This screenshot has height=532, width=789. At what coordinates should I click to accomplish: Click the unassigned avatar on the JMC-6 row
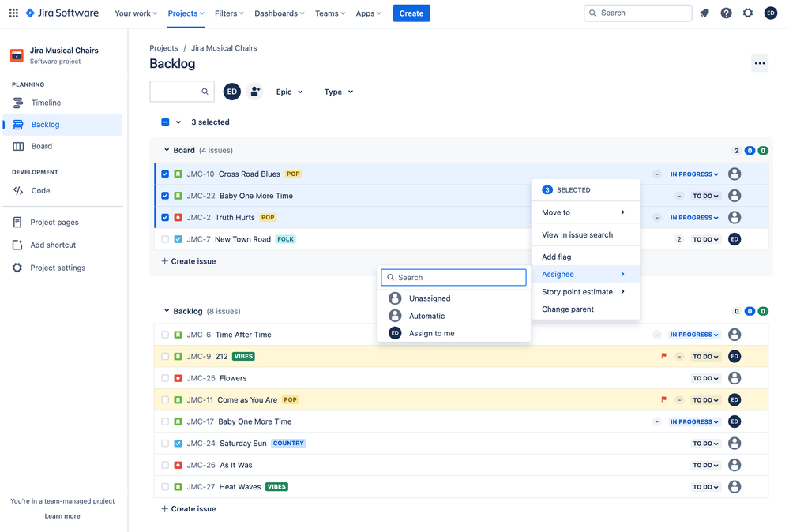pos(735,335)
